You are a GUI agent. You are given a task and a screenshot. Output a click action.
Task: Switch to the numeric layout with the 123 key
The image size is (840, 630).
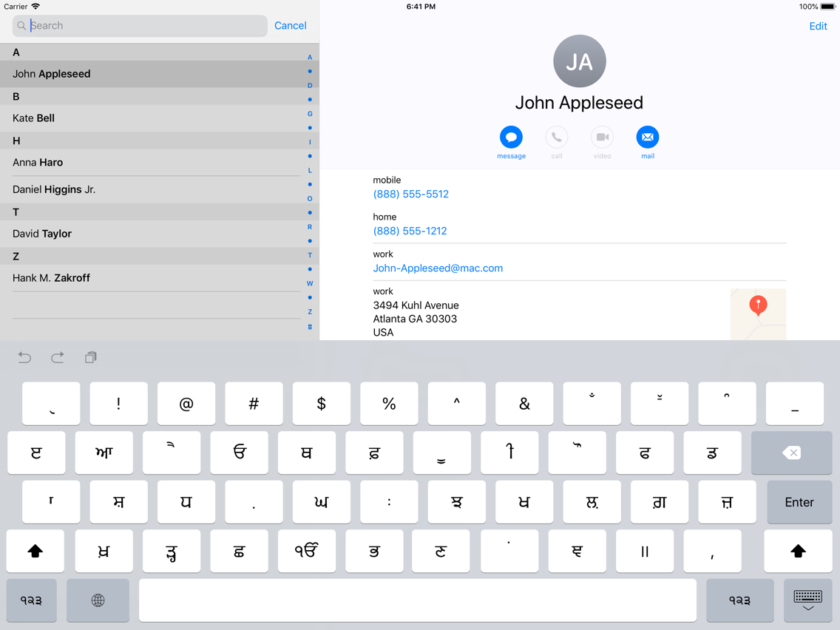coord(32,600)
